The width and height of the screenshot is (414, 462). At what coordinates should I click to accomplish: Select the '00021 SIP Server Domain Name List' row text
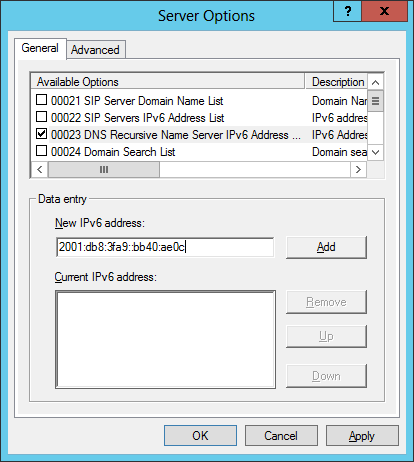click(137, 101)
